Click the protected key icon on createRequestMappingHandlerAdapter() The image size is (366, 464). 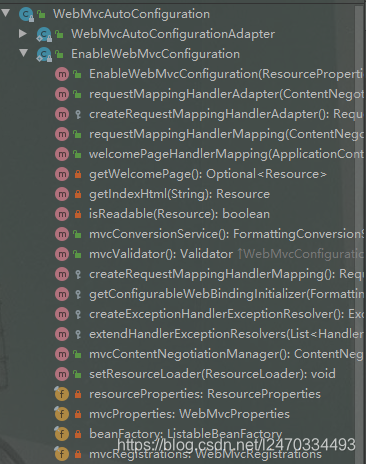coord(78,114)
